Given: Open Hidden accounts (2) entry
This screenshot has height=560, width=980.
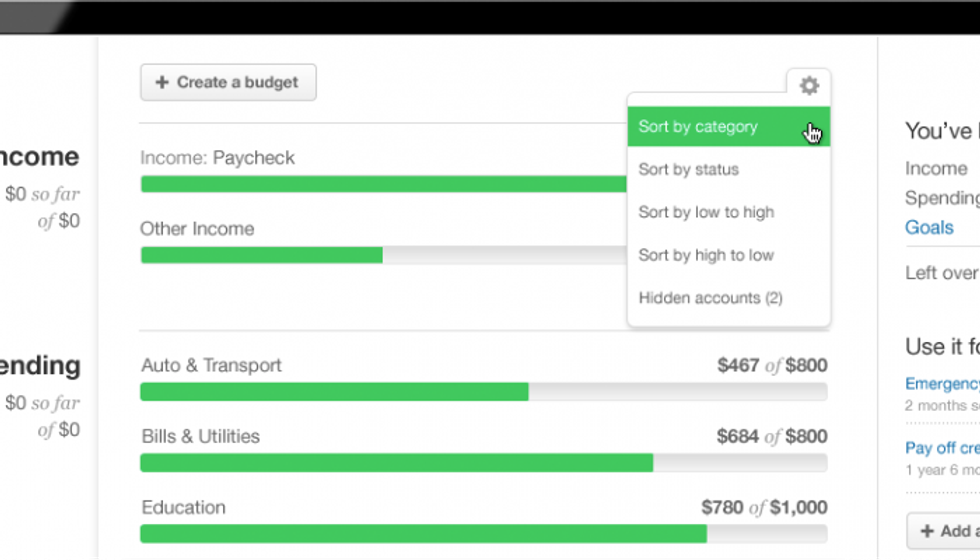Looking at the screenshot, I should click(x=710, y=298).
